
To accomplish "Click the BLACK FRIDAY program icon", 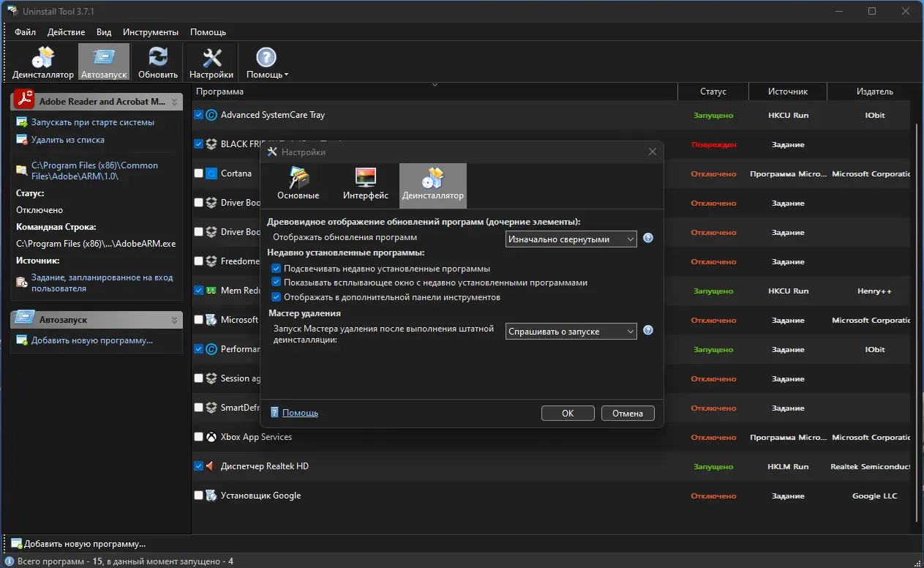I will [x=211, y=144].
